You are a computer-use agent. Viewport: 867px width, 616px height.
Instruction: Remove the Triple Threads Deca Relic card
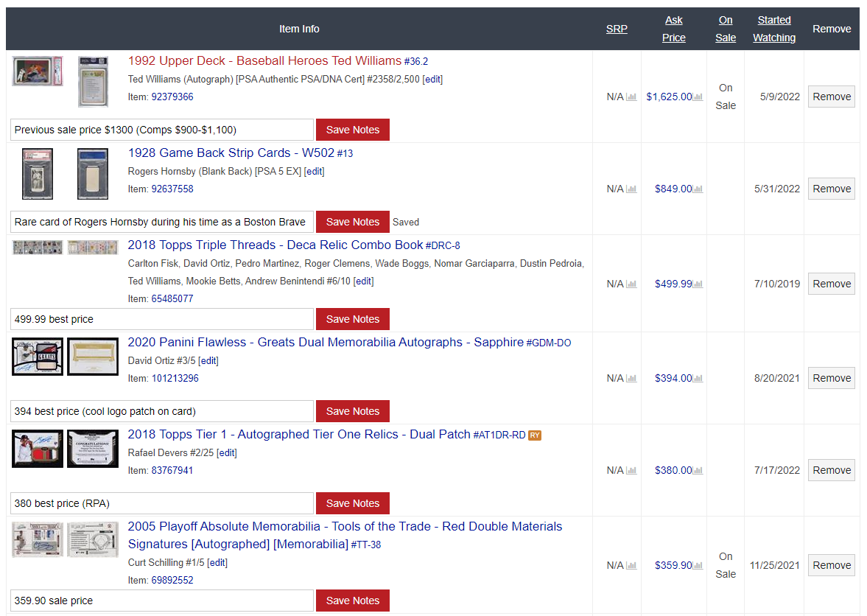tap(832, 284)
